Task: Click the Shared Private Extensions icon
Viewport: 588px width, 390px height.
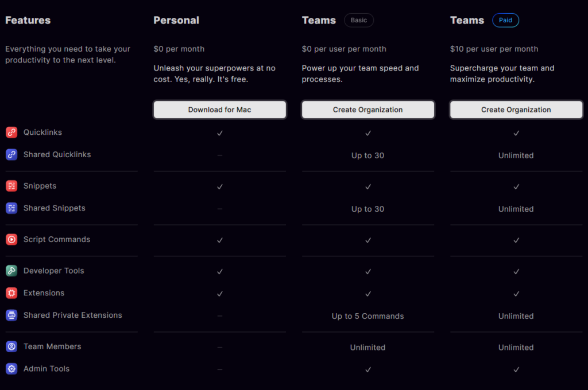Action: point(11,315)
